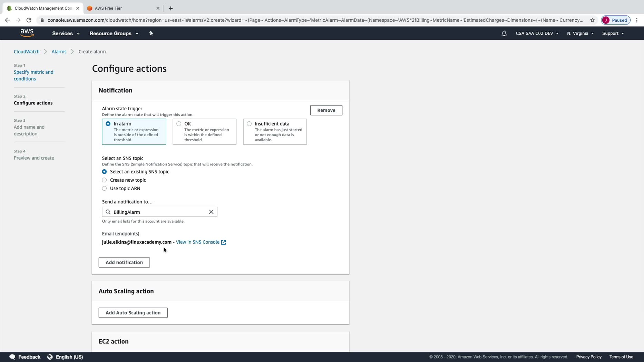Choose Create new topic option
644x362 pixels.
pyautogui.click(x=104, y=180)
